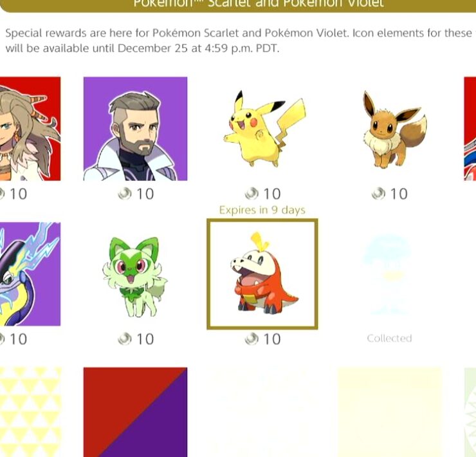
Task: Choose the pale yellow background swatch
Action: (389, 412)
